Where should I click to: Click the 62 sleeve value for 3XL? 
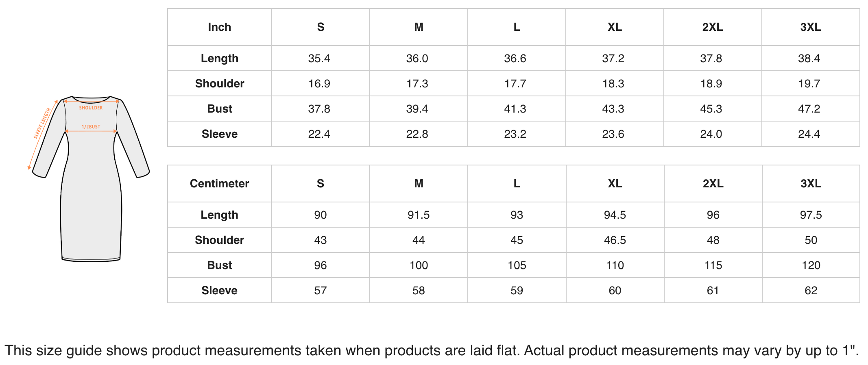click(x=811, y=291)
